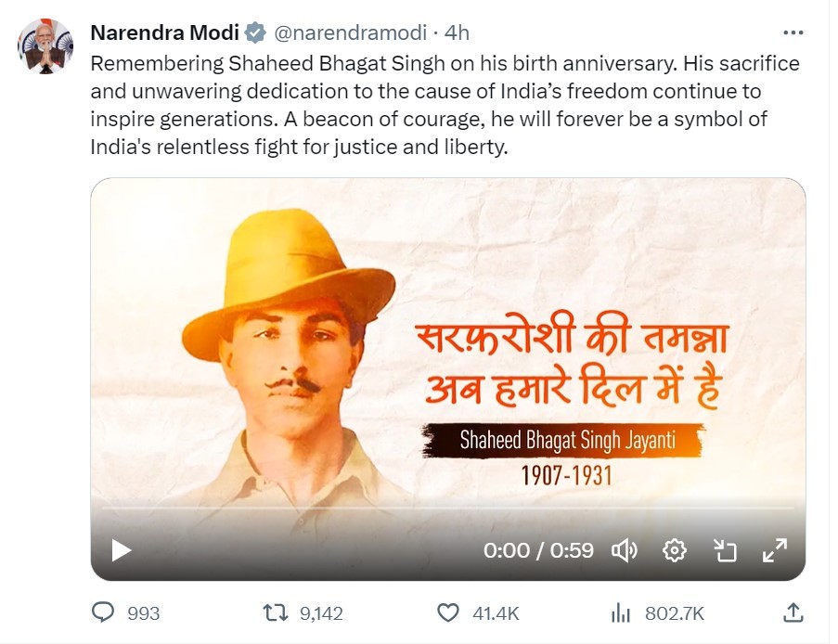Open the @narendramodi handle link
This screenshot has width=838, height=644.
(x=349, y=32)
